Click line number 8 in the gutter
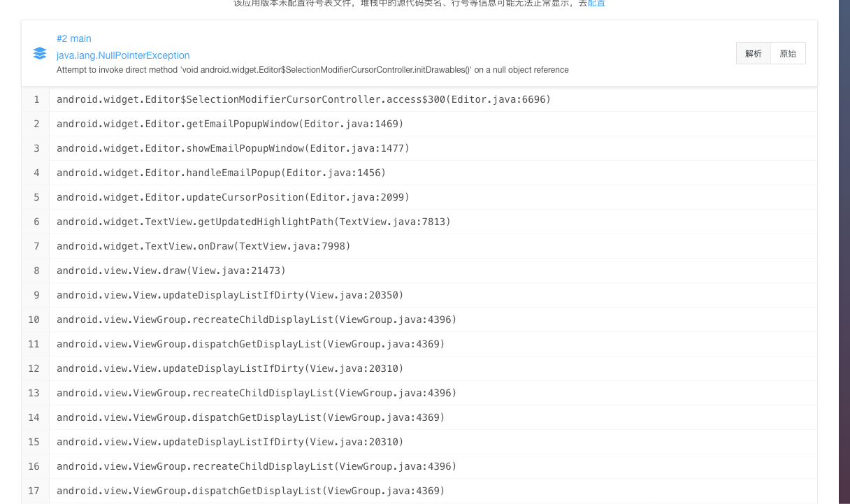The image size is (850, 504). coord(36,271)
